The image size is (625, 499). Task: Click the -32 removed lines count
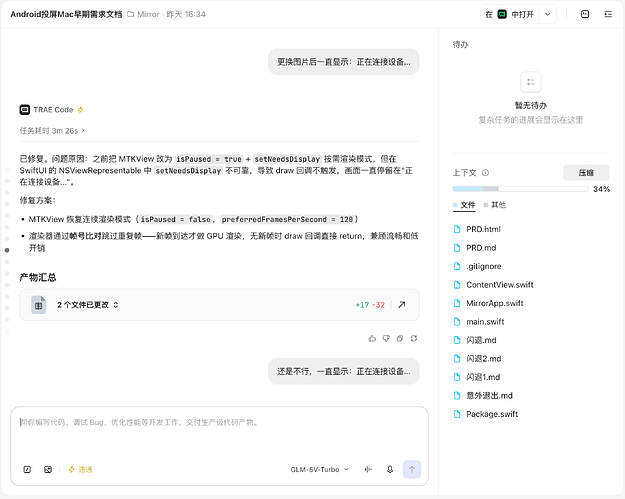378,305
